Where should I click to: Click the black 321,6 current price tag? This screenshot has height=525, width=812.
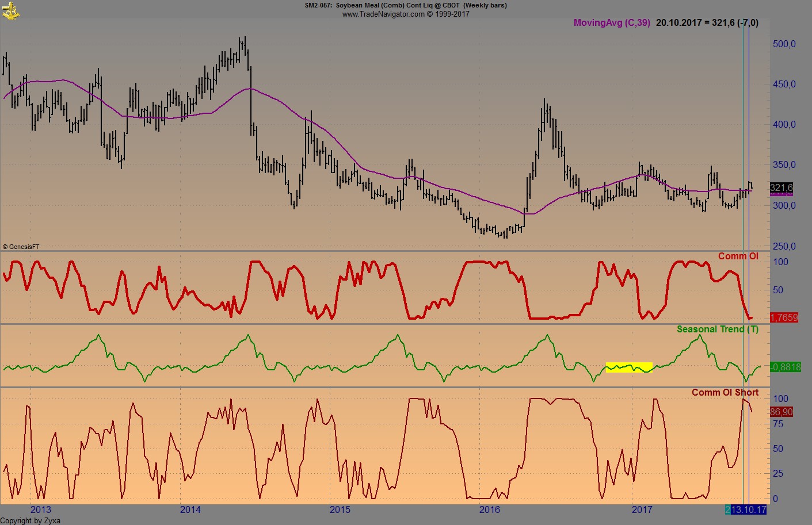[x=781, y=187]
